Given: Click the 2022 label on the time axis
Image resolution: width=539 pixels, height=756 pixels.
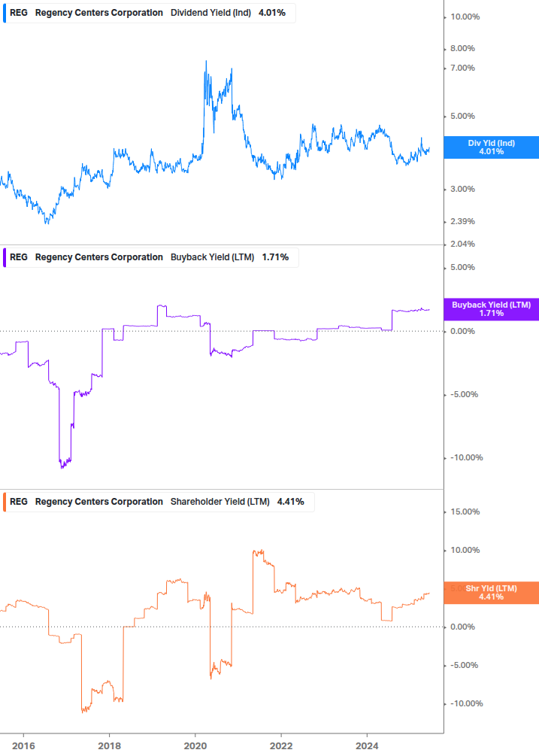Looking at the screenshot, I should click(281, 746).
